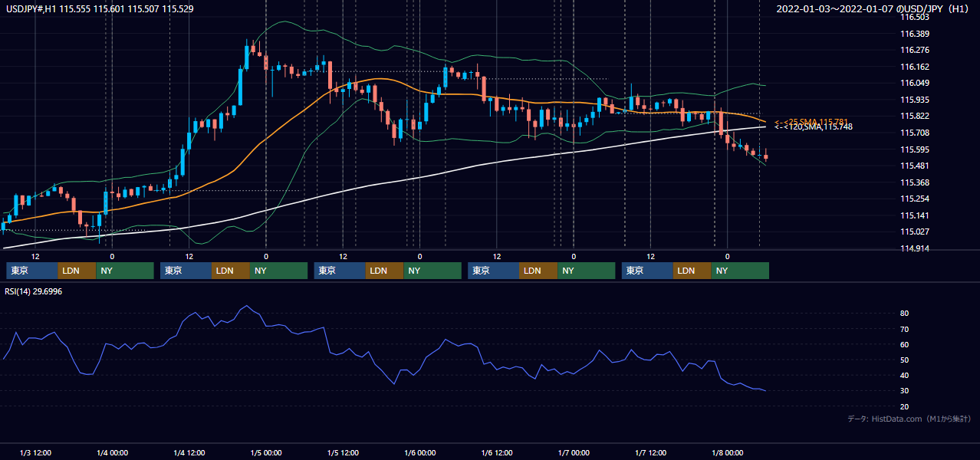Image resolution: width=980 pixels, height=460 pixels.
Task: Click the 1/4 00:00 date axis label
Action: pyautogui.click(x=112, y=452)
